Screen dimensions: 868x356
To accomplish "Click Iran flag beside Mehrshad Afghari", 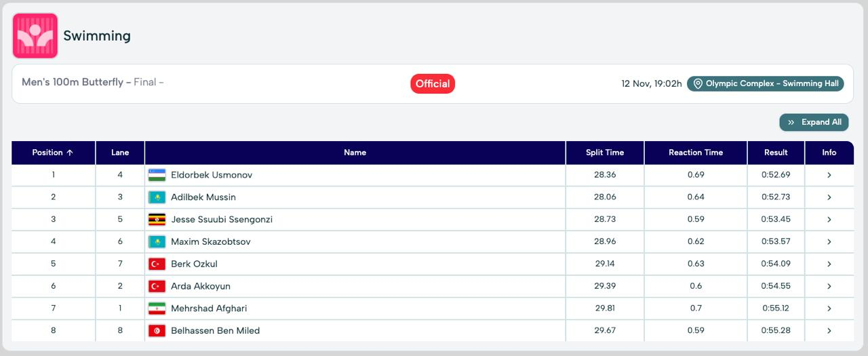I will pos(157,309).
